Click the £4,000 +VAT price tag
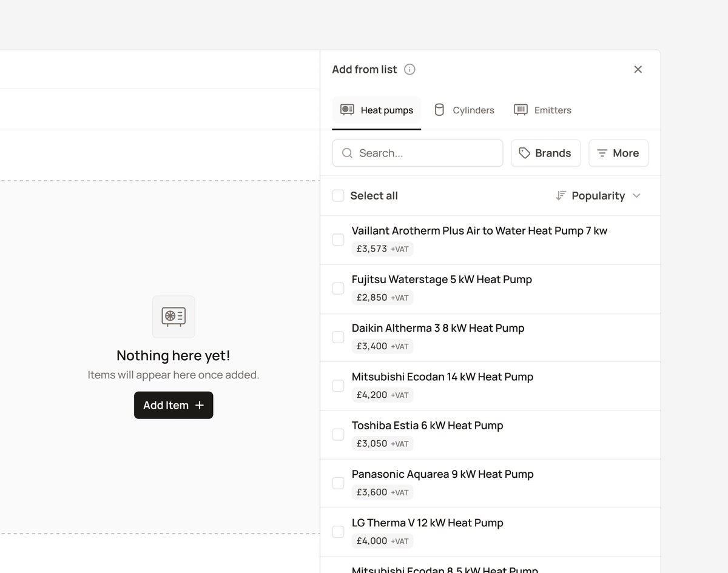728x573 pixels. (x=382, y=541)
